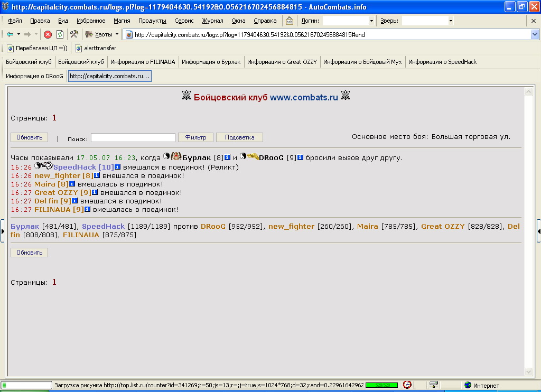Viewport: 541px width, 392px height.
Task: Open the Сервис menu
Action: (184, 21)
